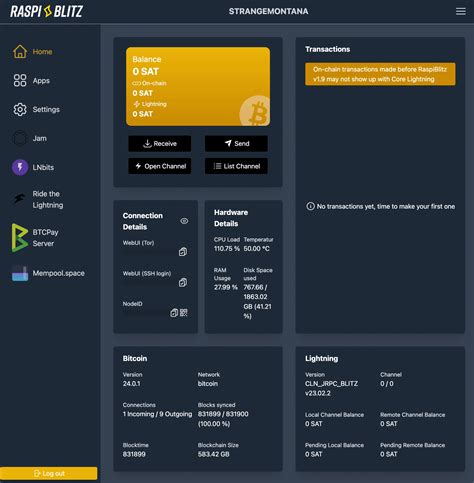Click the Disk Space used value 767.66
474x483 pixels.
click(x=257, y=301)
